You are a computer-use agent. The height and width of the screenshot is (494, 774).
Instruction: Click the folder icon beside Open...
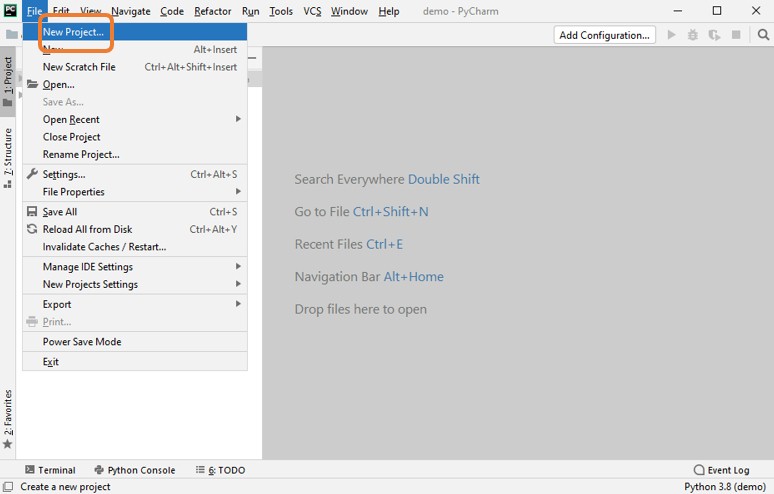pyautogui.click(x=32, y=84)
